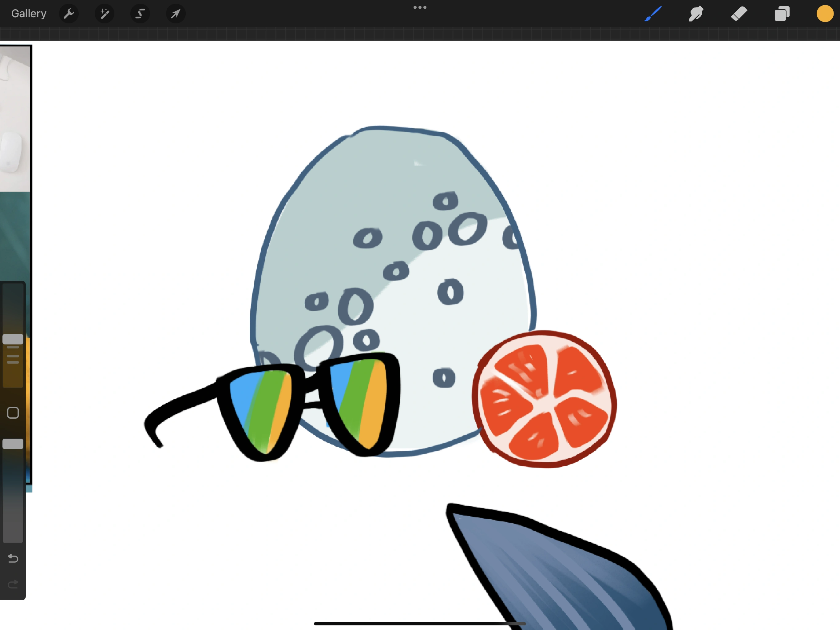
Task: Tap the brush opacity slider handle
Action: pos(13,444)
